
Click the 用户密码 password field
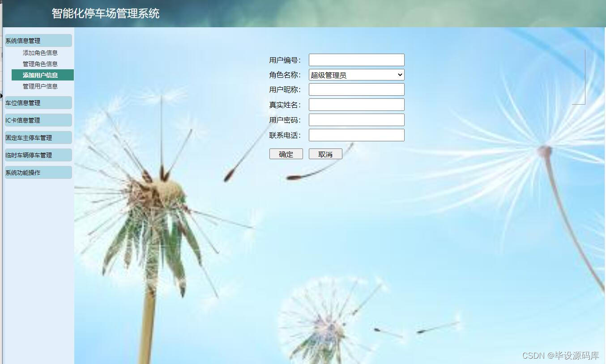point(356,119)
